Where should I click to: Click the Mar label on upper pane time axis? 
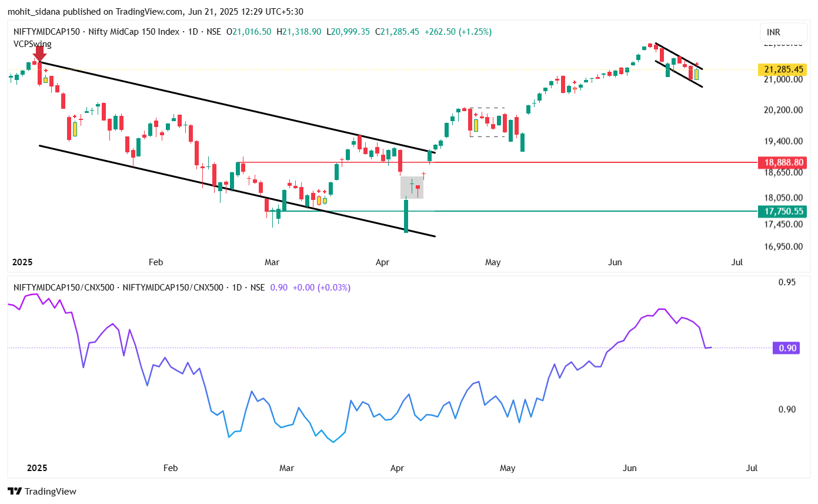click(272, 262)
